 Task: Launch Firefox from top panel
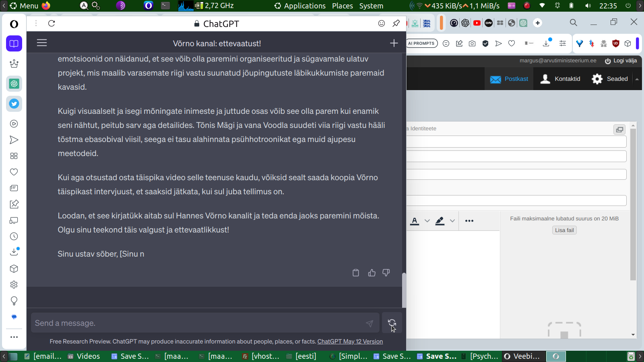tap(46, 6)
